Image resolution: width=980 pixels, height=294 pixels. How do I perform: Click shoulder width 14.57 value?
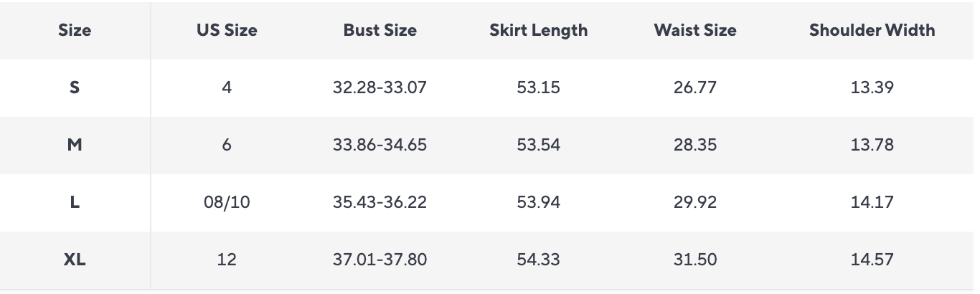[872, 260]
